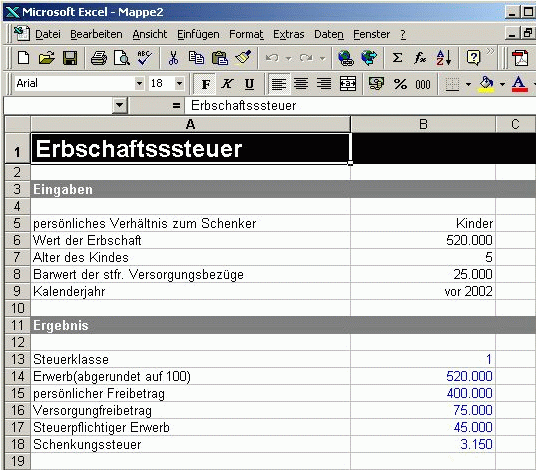Select column B header
This screenshot has width=536, height=470.
point(423,124)
